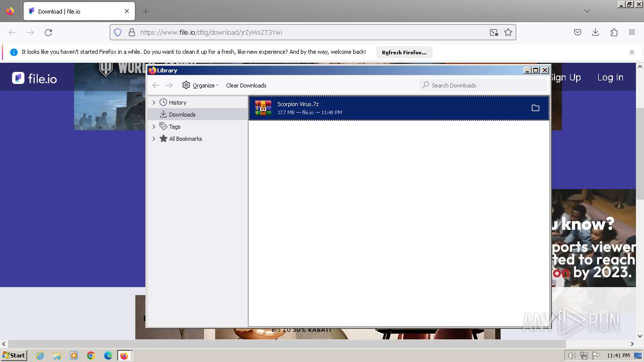644x362 pixels.
Task: Click the file.io logo
Action: coord(34,78)
